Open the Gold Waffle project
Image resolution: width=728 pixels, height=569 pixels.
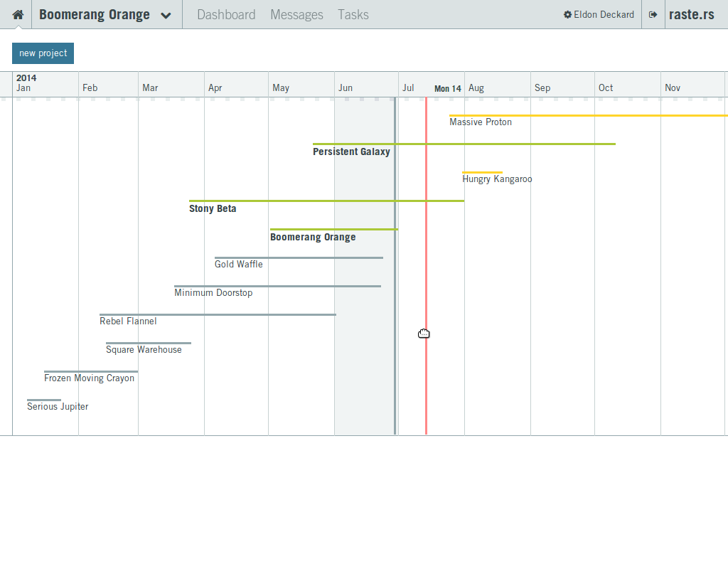239,265
